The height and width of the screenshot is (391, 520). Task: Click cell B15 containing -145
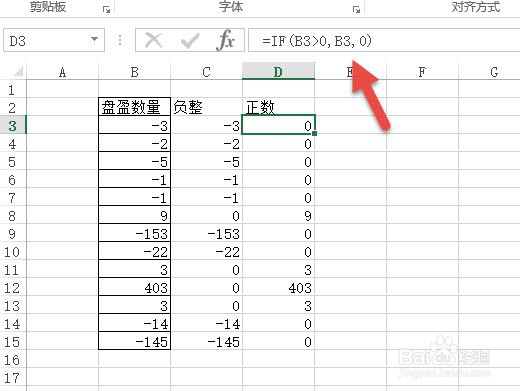pos(134,341)
